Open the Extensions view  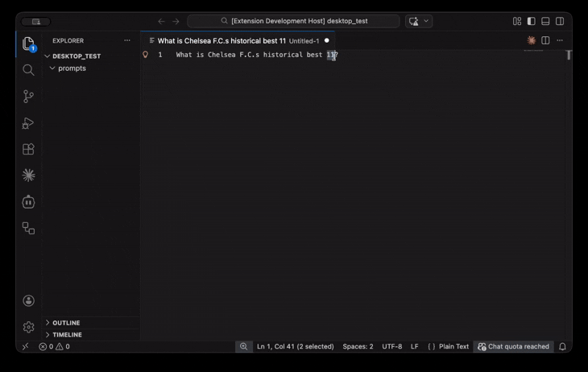click(28, 149)
